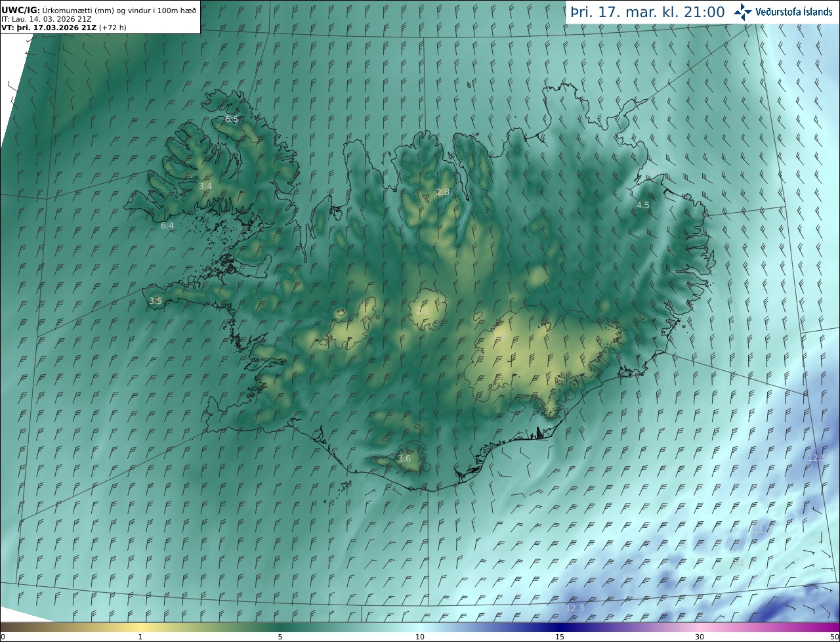Select the '5' label on the color scale
The width and height of the screenshot is (840, 642).
[x=280, y=637]
